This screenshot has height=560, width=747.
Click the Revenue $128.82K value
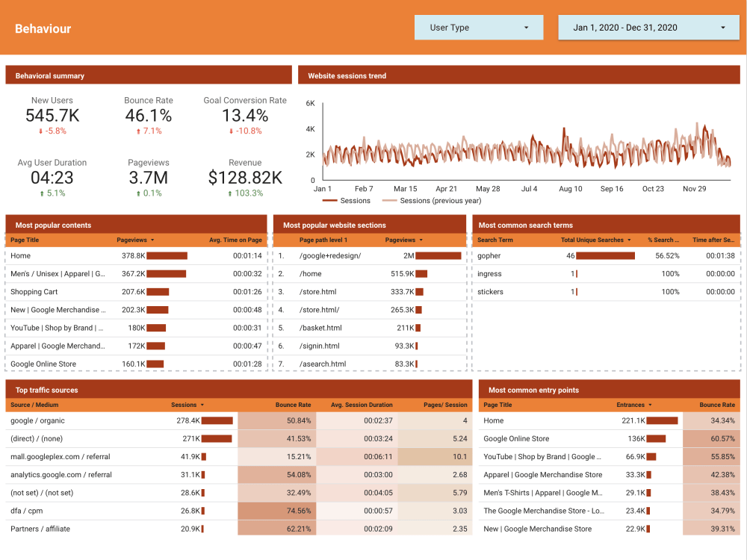click(x=245, y=178)
